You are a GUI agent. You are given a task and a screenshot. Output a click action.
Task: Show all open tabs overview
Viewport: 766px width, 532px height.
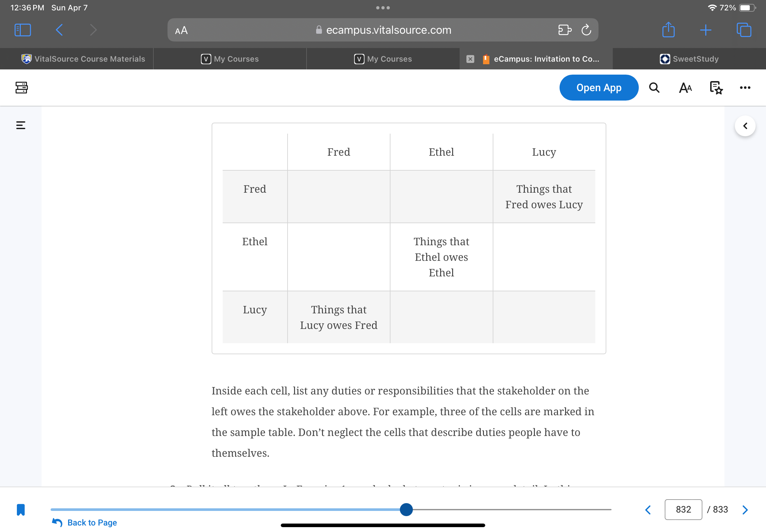[744, 30]
